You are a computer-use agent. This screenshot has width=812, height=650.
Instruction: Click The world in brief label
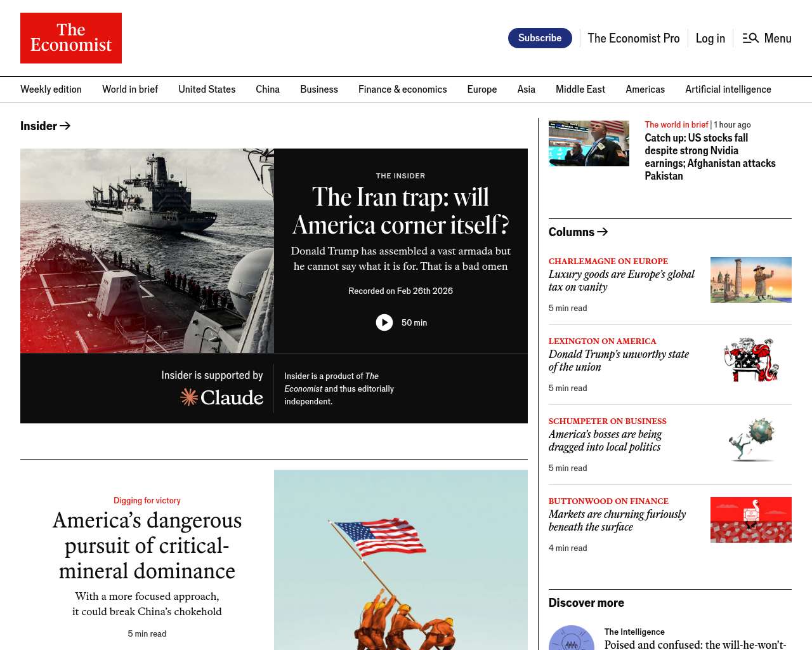676,125
